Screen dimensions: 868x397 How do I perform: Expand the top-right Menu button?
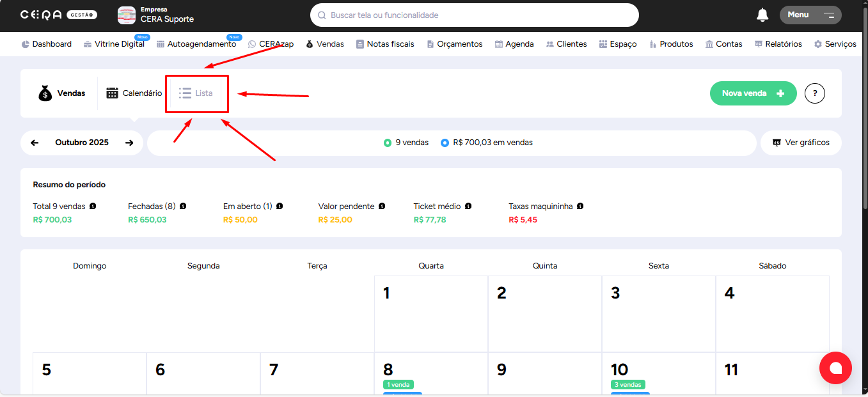pyautogui.click(x=810, y=15)
